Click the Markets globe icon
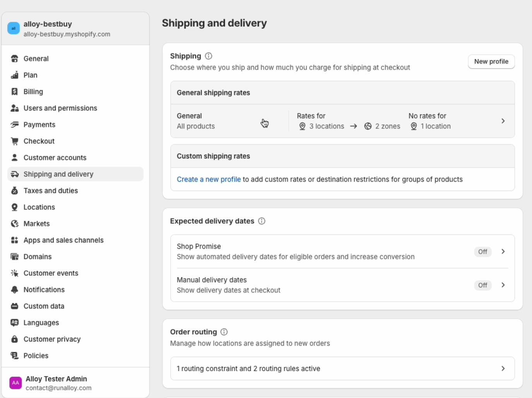This screenshot has height=398, width=532. coord(15,224)
